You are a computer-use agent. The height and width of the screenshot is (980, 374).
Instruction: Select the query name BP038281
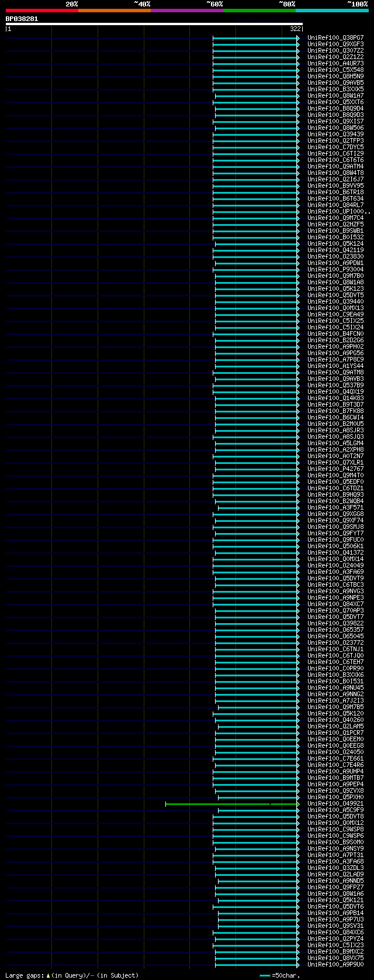pyautogui.click(x=22, y=19)
